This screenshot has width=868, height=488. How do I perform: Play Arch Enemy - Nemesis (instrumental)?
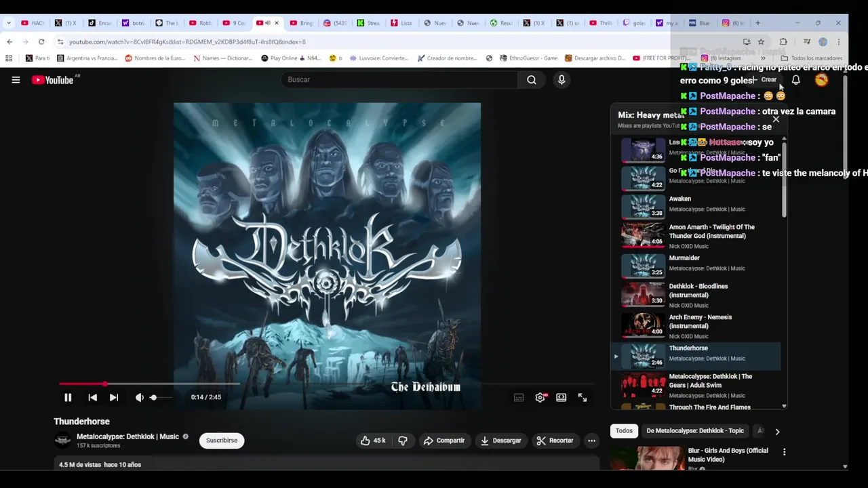click(x=701, y=326)
